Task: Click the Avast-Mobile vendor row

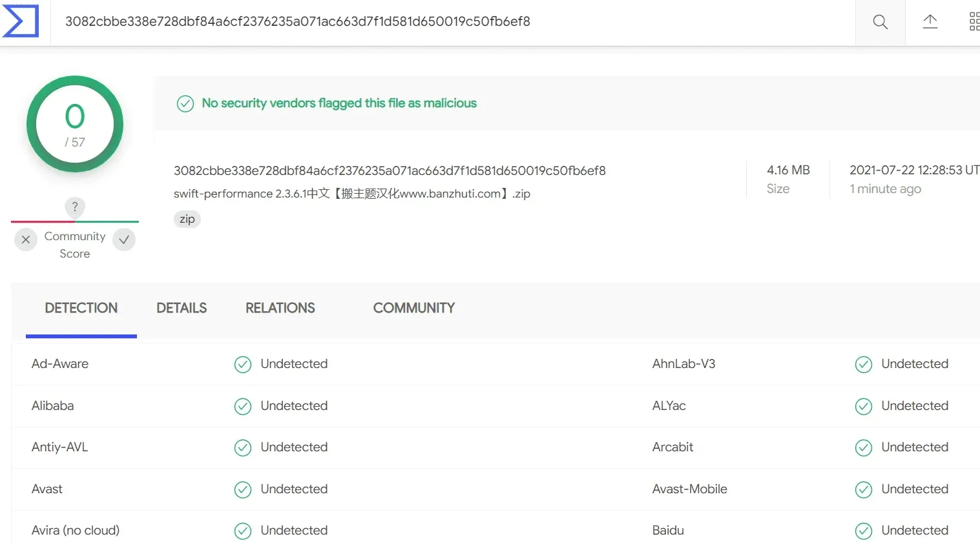Action: pyautogui.click(x=816, y=489)
